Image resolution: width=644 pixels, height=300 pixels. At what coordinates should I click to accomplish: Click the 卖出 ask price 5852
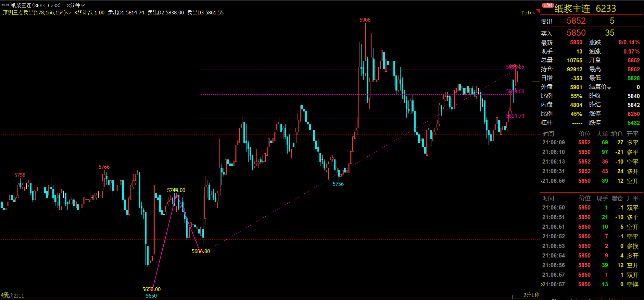click(576, 21)
